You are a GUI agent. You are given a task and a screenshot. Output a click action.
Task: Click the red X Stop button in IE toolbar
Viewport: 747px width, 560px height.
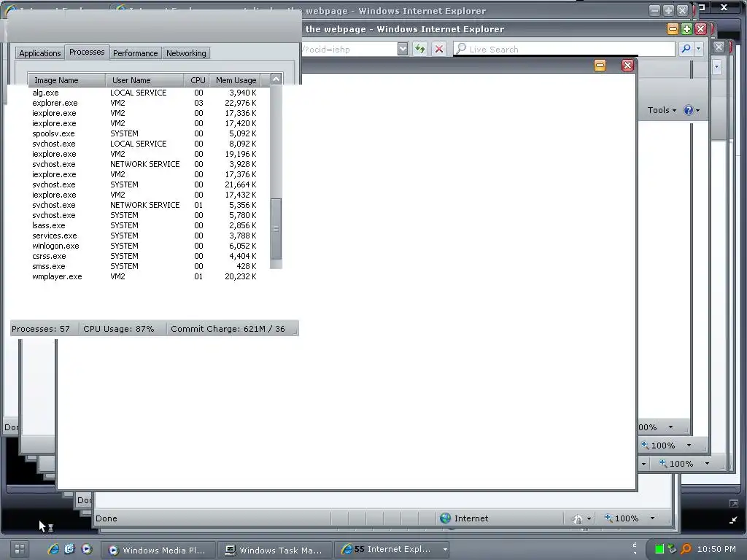tap(438, 49)
